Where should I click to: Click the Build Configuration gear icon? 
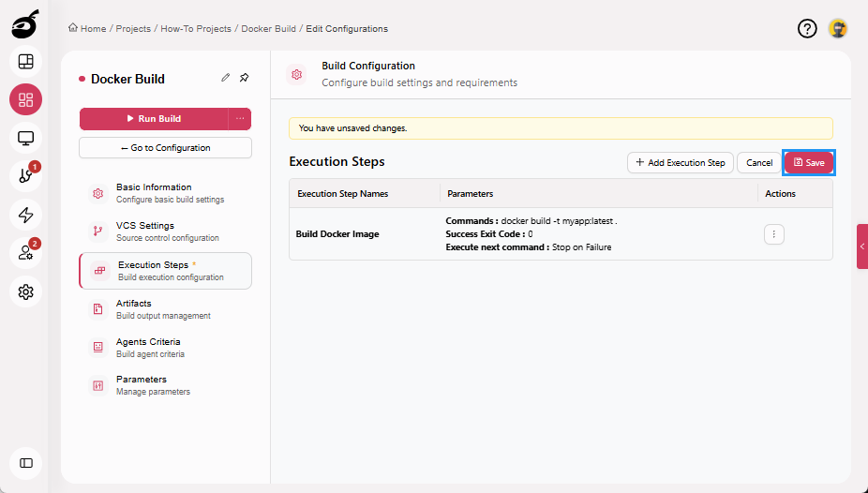tap(297, 74)
